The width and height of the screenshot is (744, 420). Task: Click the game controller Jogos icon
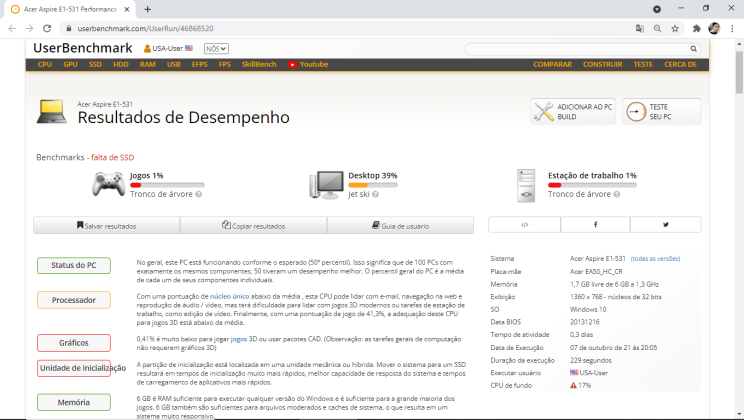pyautogui.click(x=109, y=184)
